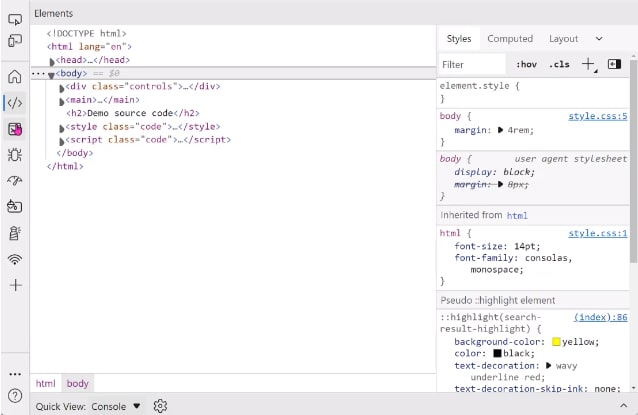Open the Performance gauge icon
The width and height of the screenshot is (638, 415).
click(x=15, y=181)
